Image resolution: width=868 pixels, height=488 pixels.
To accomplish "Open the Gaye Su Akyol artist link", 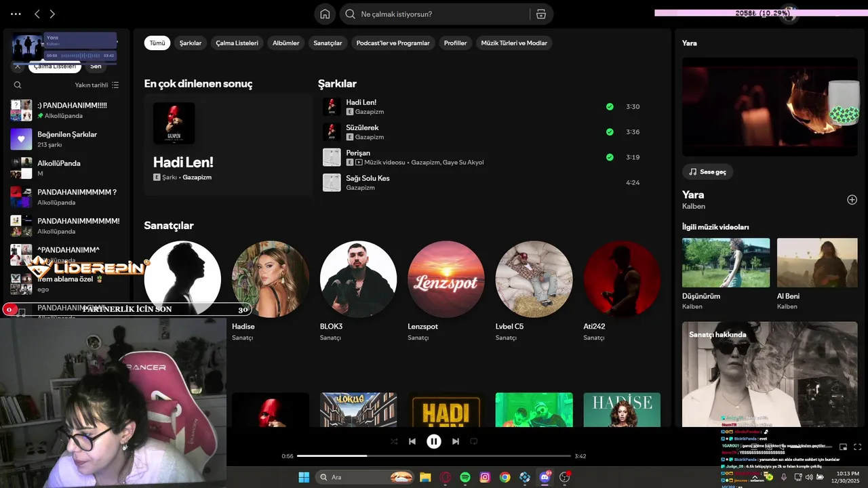I will (x=463, y=163).
